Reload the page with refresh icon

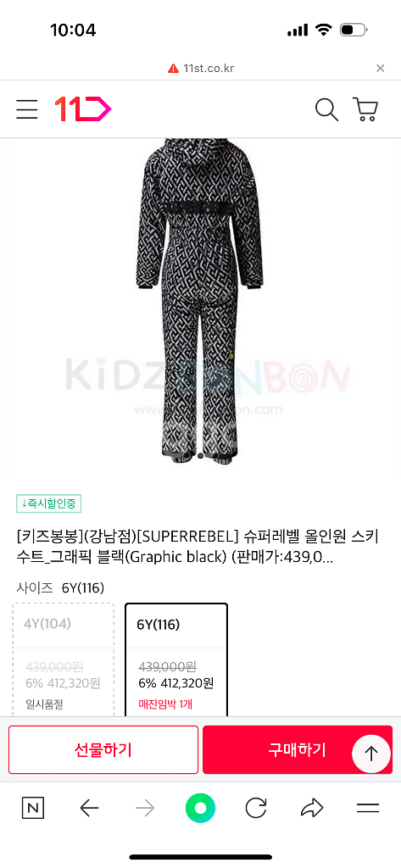(x=256, y=809)
